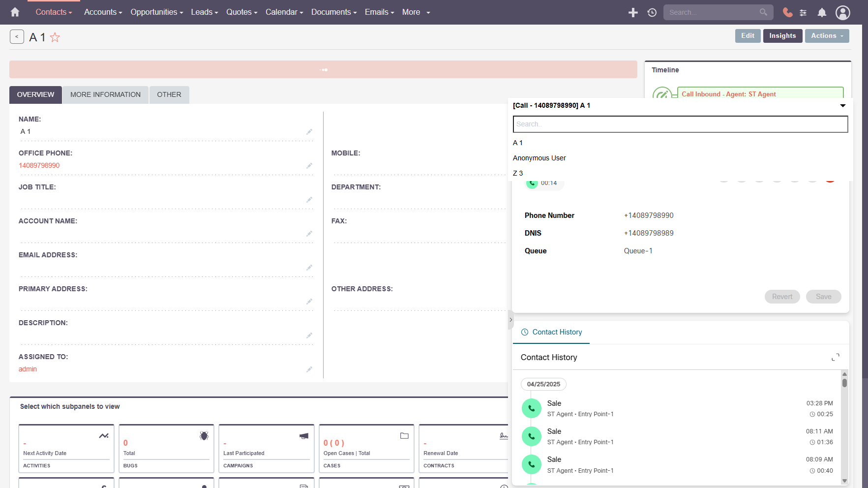The image size is (868, 488).
Task: Click the home icon in navigation bar
Action: point(15,12)
